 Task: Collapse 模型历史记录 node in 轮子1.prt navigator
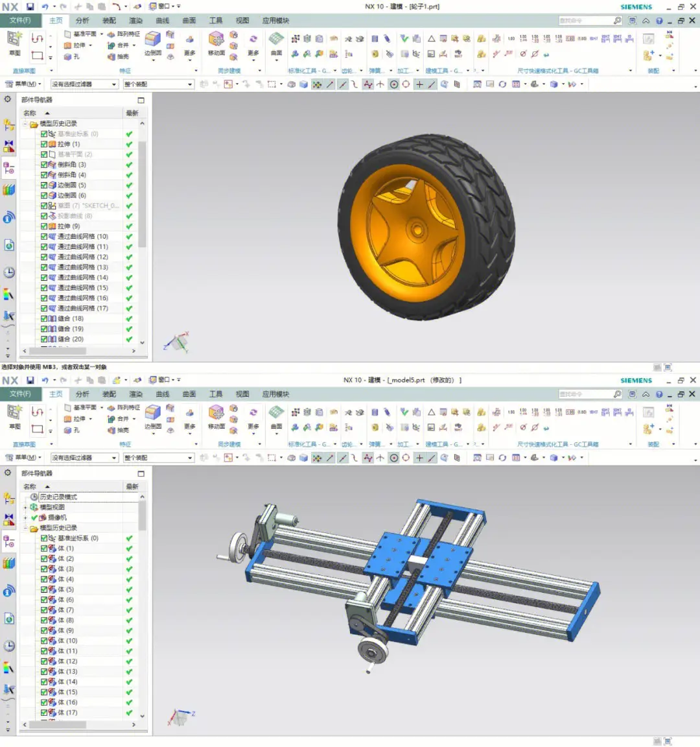pos(25,124)
